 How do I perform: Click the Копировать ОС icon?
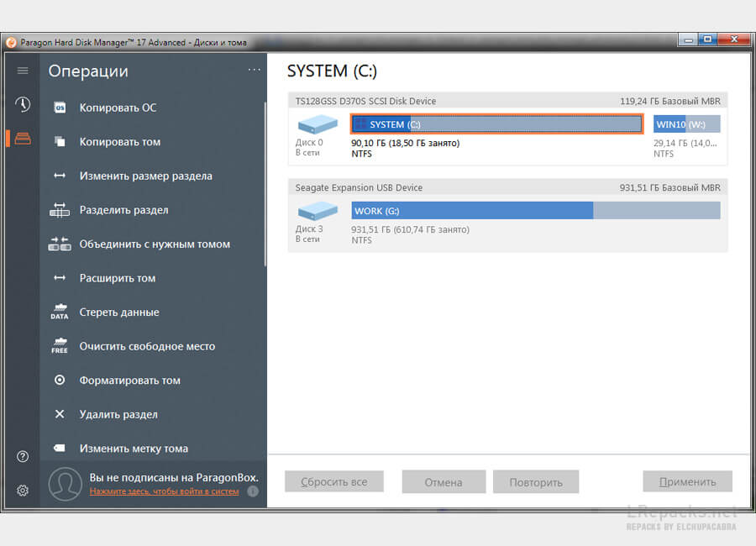click(60, 108)
